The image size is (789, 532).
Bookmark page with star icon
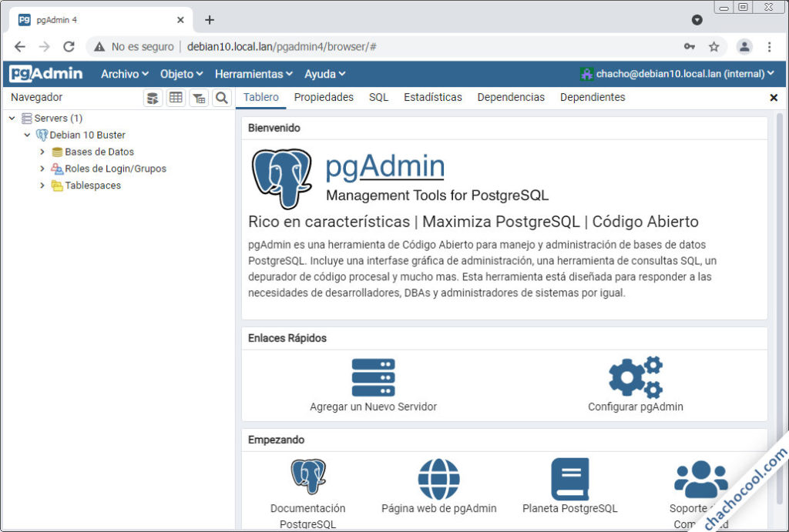(714, 47)
